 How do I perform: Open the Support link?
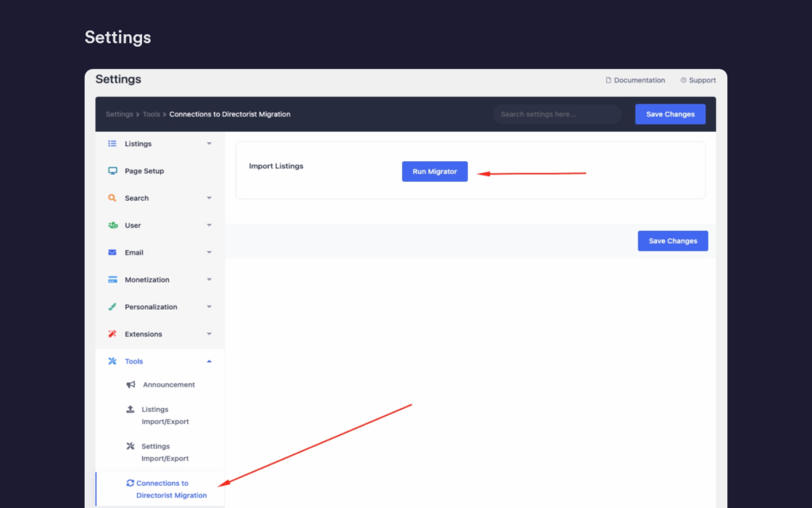(698, 80)
